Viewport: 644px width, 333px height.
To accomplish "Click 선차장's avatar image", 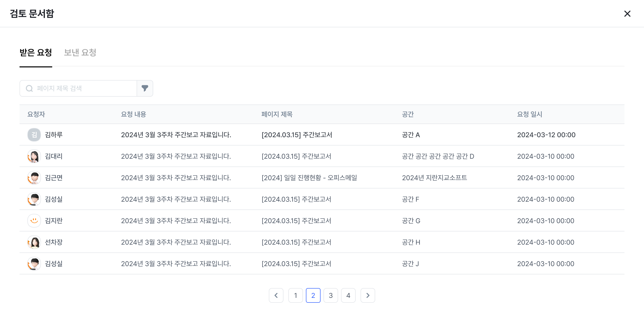I will [x=34, y=242].
